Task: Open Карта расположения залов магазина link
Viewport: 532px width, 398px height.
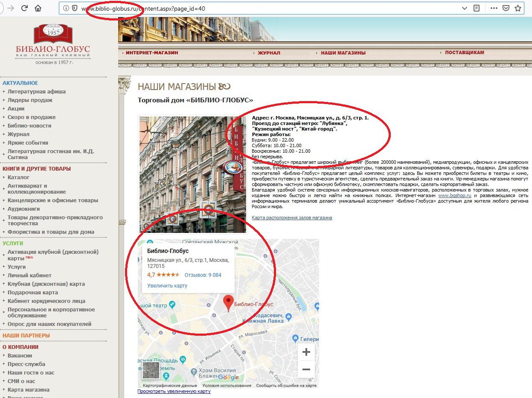Action: pos(292,218)
